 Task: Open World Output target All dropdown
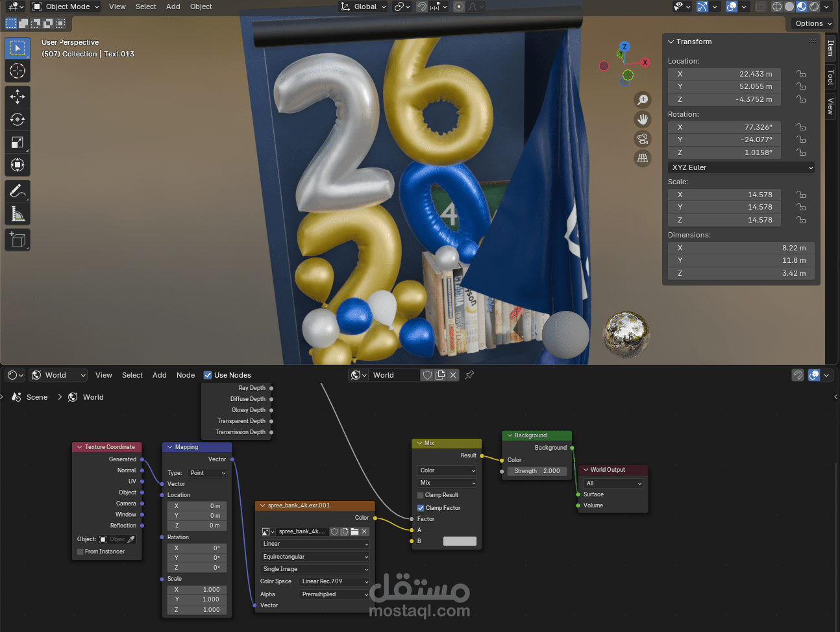tap(613, 483)
